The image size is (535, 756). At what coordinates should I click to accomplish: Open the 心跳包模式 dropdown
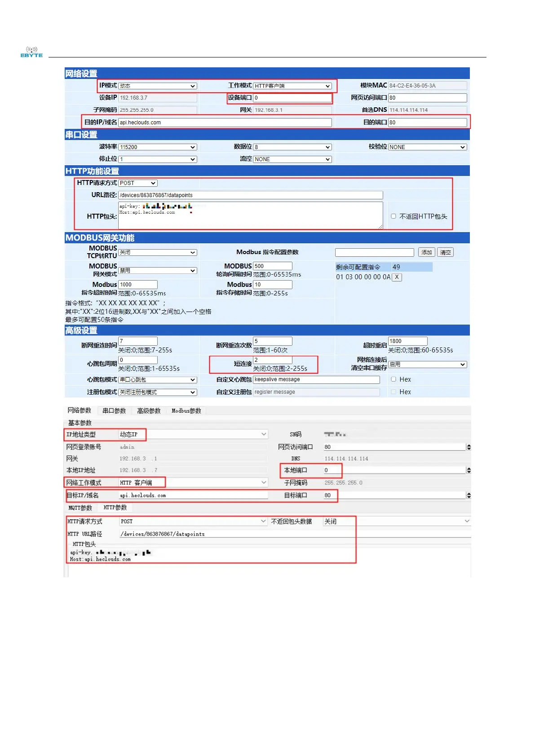click(x=158, y=380)
